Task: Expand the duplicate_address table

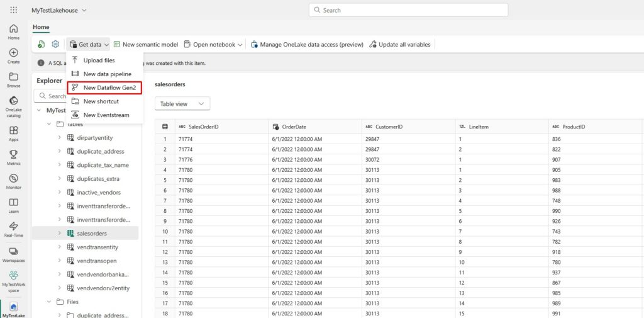Action: coord(60,151)
